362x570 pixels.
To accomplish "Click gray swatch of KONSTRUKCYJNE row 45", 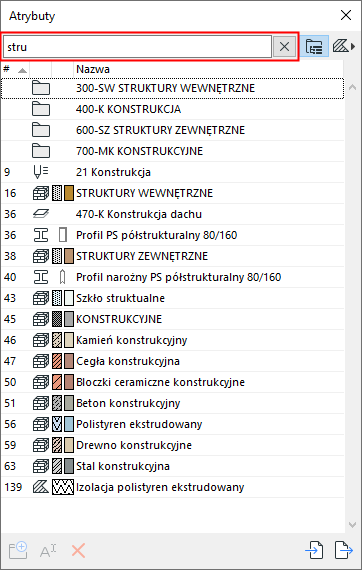I will point(69,319).
